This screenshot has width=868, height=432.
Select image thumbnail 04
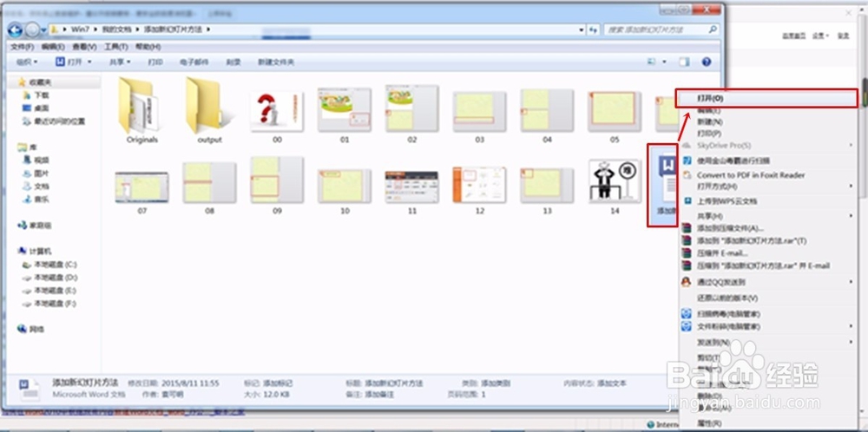tap(547, 110)
